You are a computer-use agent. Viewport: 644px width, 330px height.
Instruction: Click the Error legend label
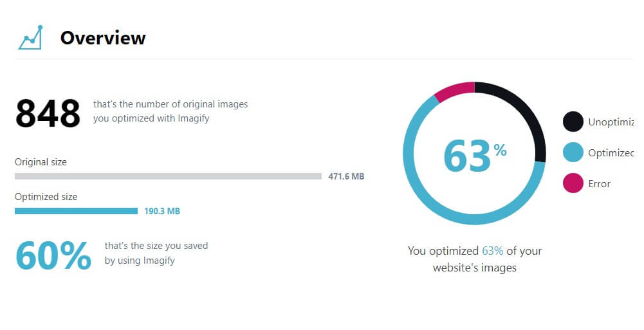tap(599, 184)
